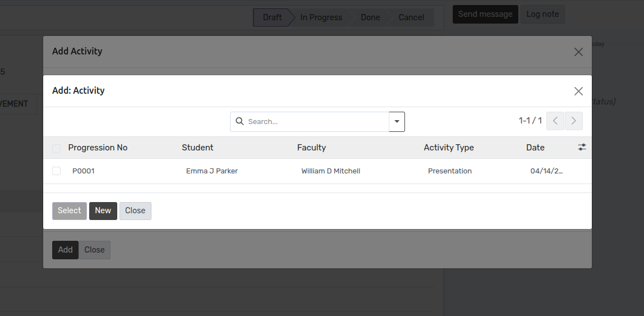Close the Add: Activity dialog with X
The height and width of the screenshot is (316, 644).
point(578,91)
